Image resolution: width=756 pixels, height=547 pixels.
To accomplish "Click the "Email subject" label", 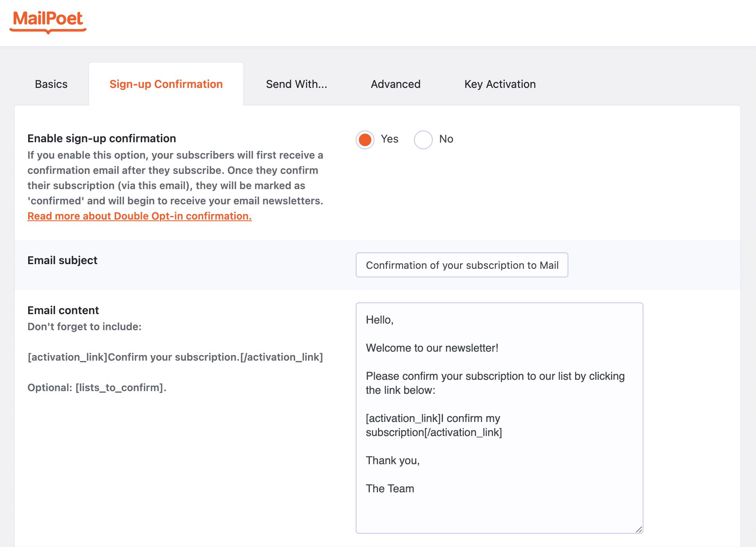I will coord(62,260).
